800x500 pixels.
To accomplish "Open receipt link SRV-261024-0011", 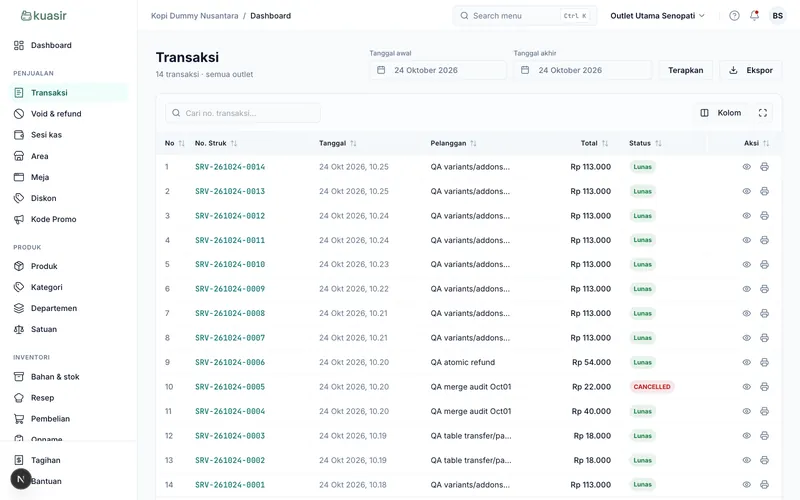I will coord(230,240).
